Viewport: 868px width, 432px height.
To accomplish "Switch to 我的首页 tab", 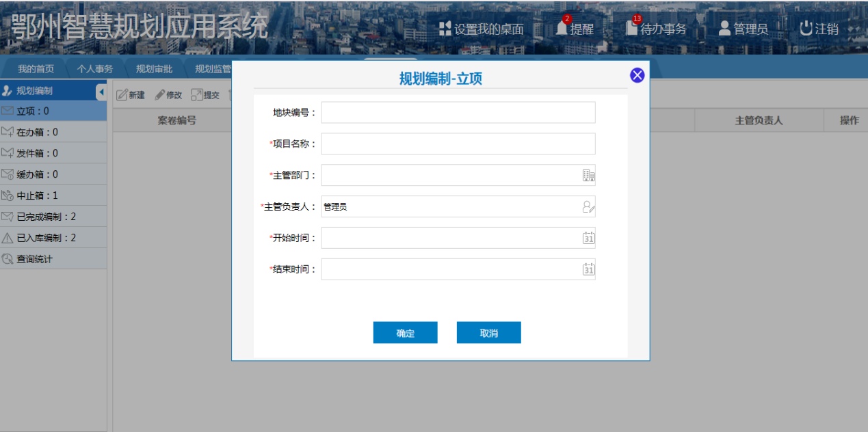I will pos(36,69).
